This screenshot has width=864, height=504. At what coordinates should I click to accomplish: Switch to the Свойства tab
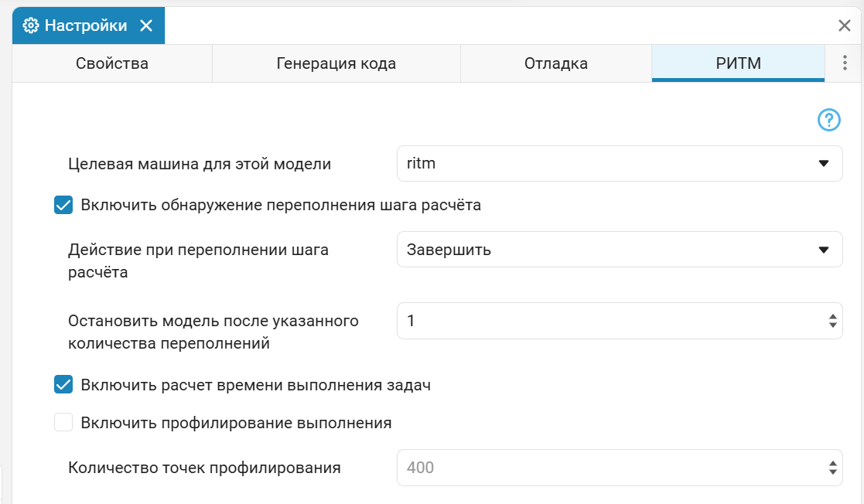(x=112, y=63)
